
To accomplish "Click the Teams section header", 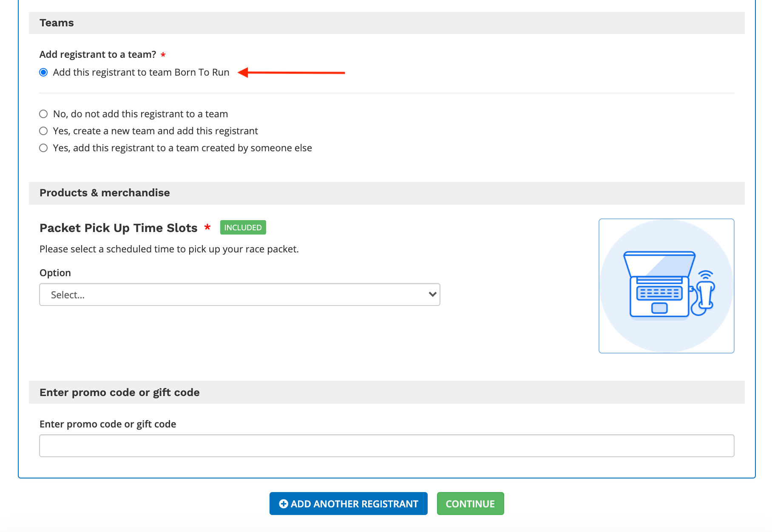I will [57, 23].
